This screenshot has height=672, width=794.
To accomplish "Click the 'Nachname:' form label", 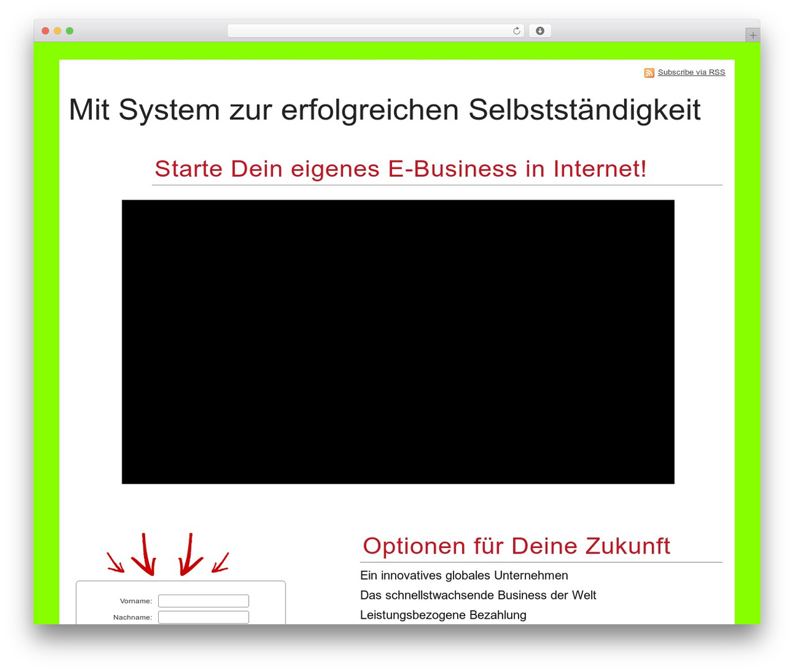I will [133, 617].
